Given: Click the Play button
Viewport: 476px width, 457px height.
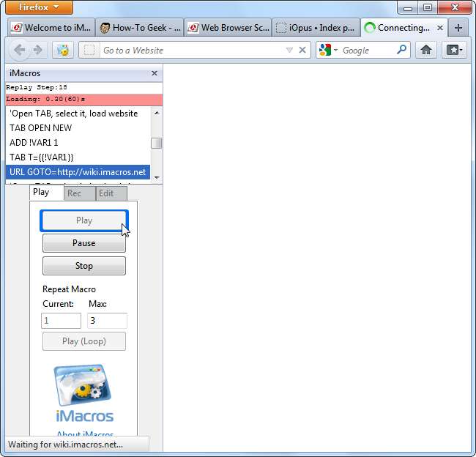Looking at the screenshot, I should 84,220.
